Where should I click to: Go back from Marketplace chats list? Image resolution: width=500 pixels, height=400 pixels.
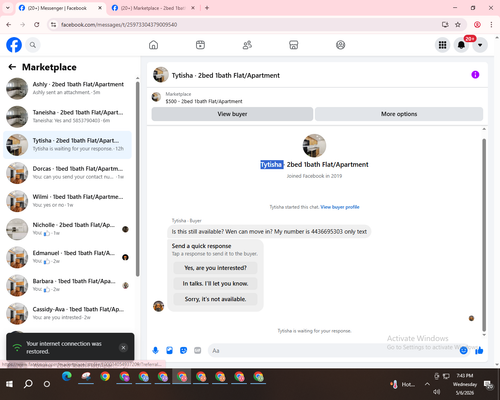12,67
